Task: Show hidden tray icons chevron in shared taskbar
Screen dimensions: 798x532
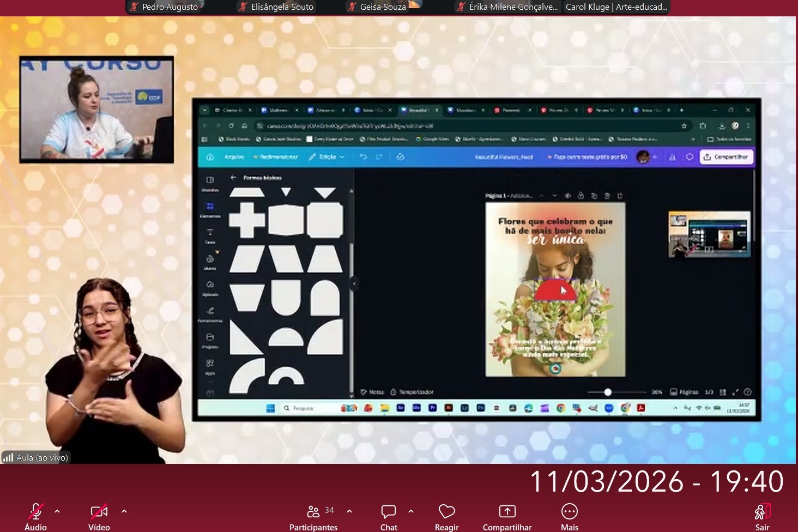Action: coord(675,408)
